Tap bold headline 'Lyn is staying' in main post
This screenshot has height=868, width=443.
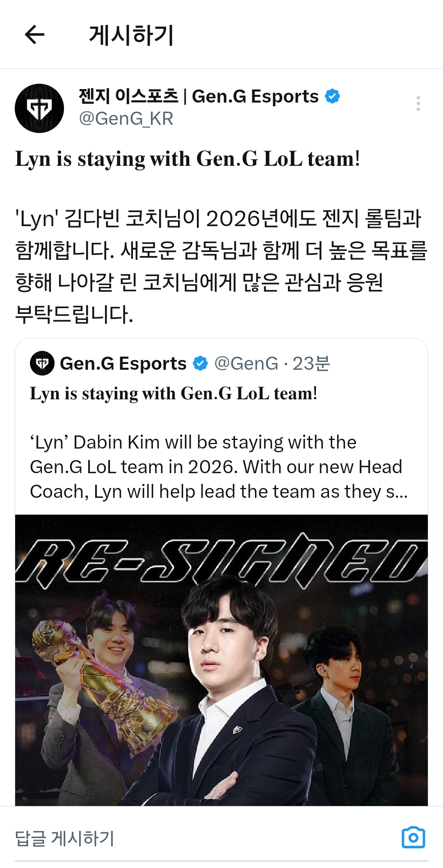point(188,159)
